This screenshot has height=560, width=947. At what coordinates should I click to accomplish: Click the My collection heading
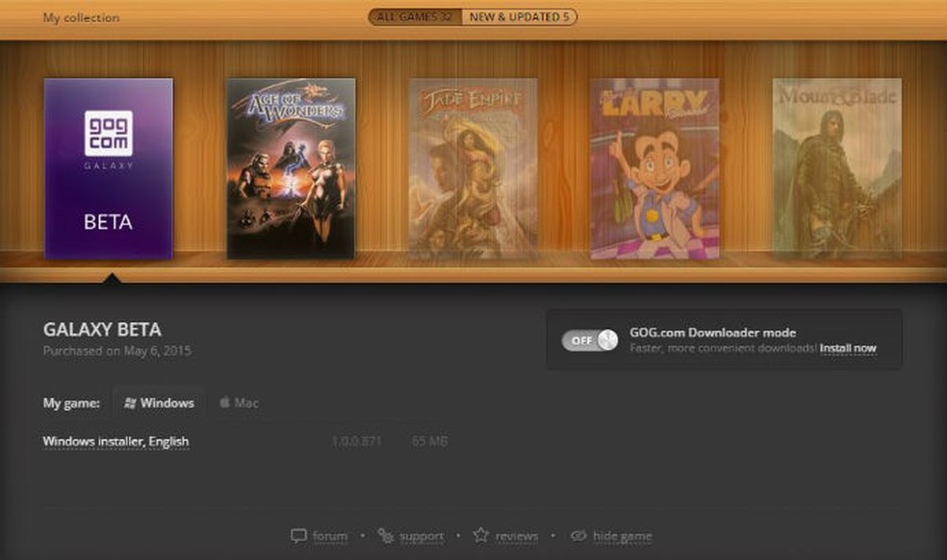tap(81, 17)
